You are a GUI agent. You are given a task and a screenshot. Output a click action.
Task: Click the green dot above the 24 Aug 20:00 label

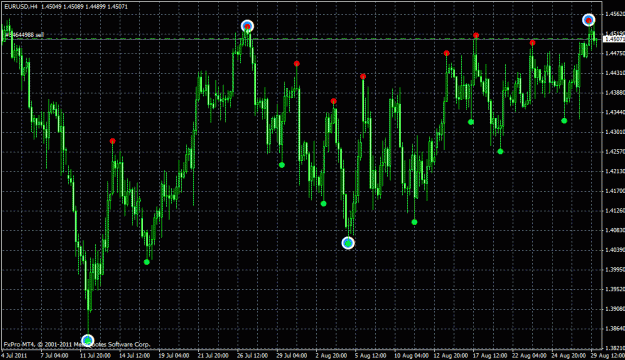(564, 121)
